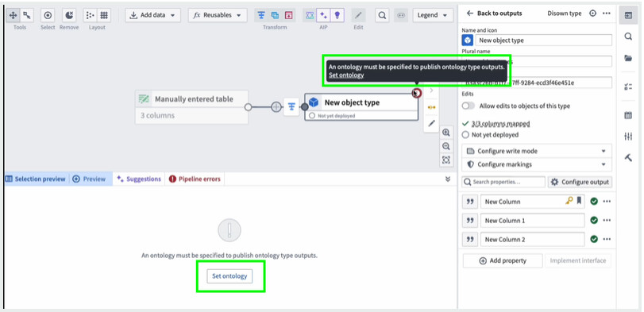Click the bookmark title icon on New Column
644x312 pixels.
(579, 201)
